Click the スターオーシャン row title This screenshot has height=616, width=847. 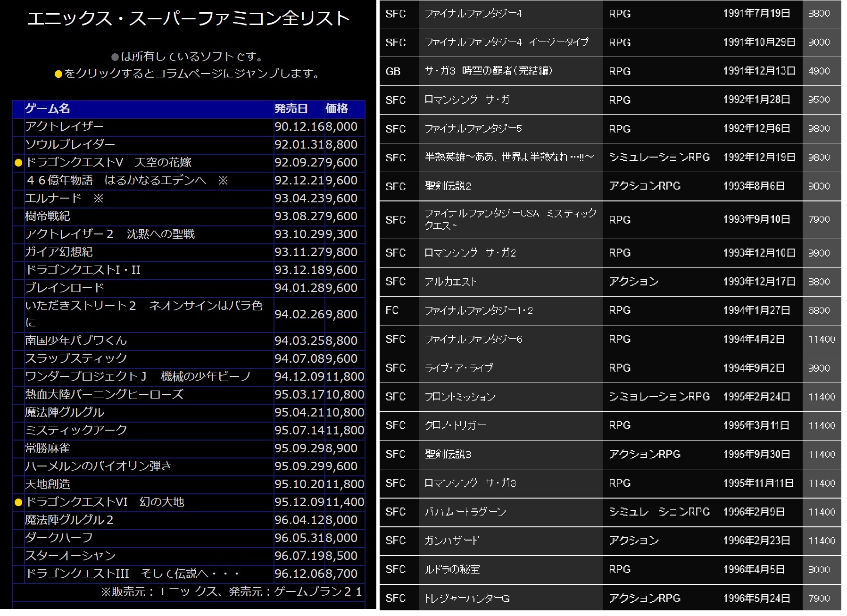point(70,556)
